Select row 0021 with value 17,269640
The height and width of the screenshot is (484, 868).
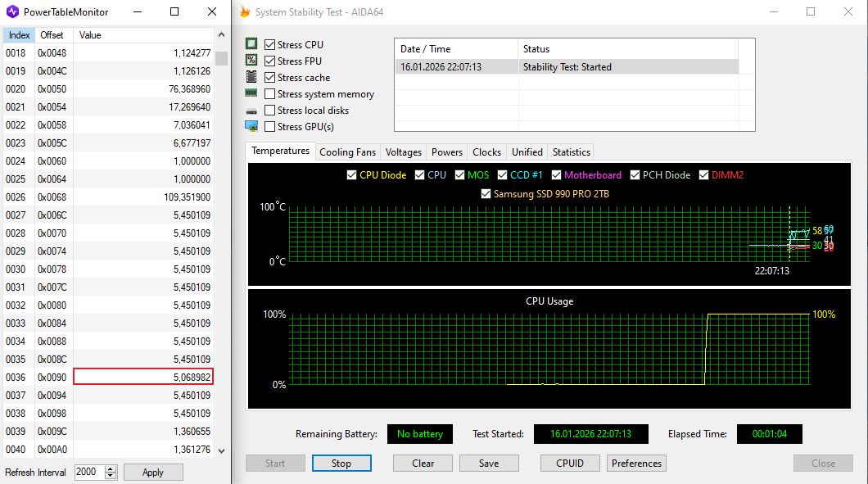(108, 107)
